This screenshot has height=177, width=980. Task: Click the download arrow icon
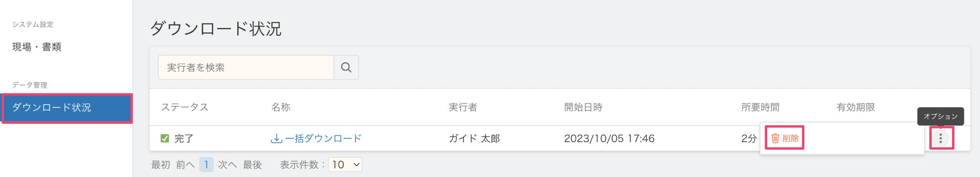(x=276, y=138)
